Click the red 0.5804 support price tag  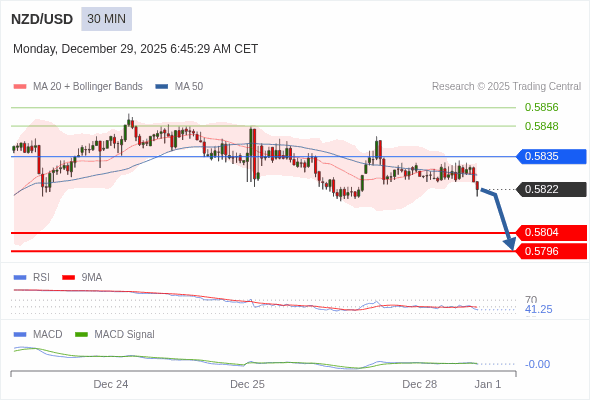[x=552, y=233]
